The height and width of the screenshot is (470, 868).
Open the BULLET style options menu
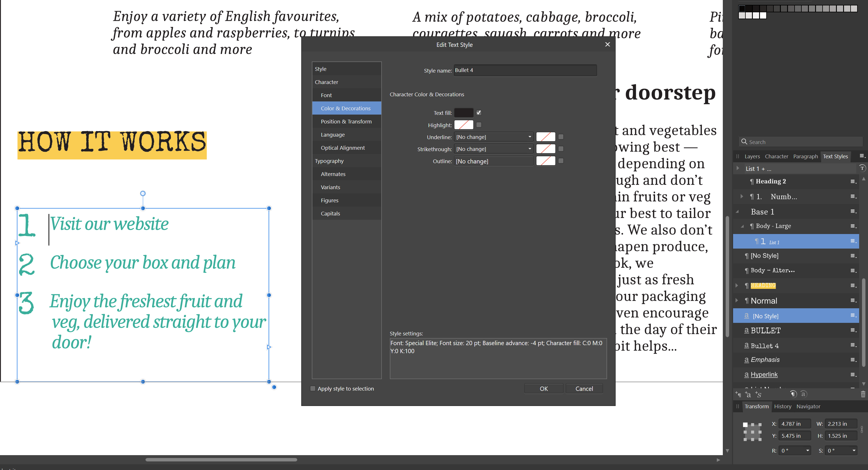click(853, 330)
